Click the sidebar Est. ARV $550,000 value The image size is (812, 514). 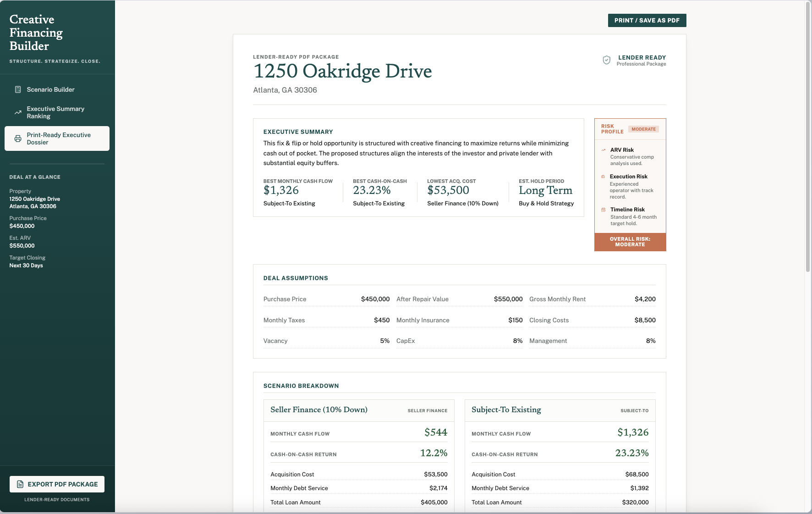coord(22,246)
